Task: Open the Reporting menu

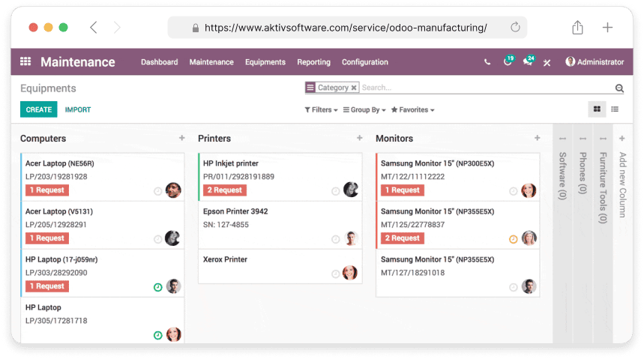Action: (x=313, y=62)
